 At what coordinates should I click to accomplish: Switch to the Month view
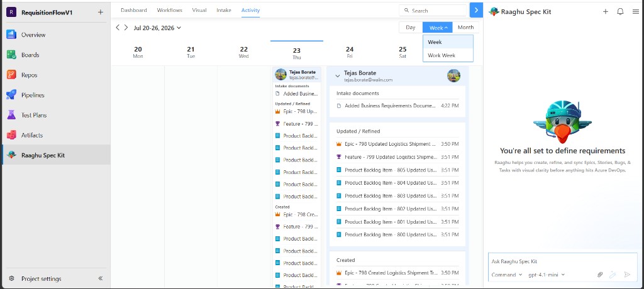[466, 28]
